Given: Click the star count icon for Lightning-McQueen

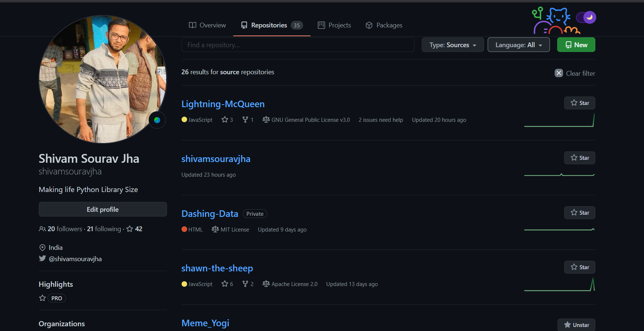Looking at the screenshot, I should tap(225, 120).
